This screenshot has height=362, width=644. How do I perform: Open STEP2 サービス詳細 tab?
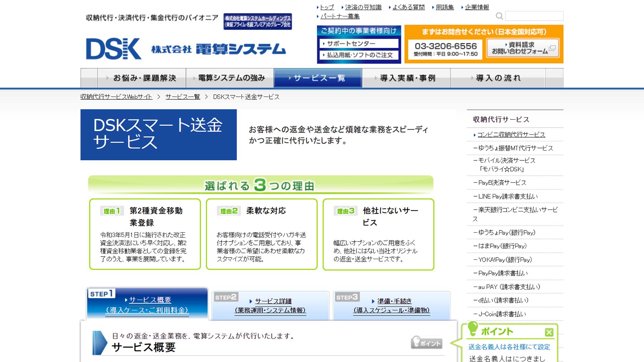pos(270,306)
